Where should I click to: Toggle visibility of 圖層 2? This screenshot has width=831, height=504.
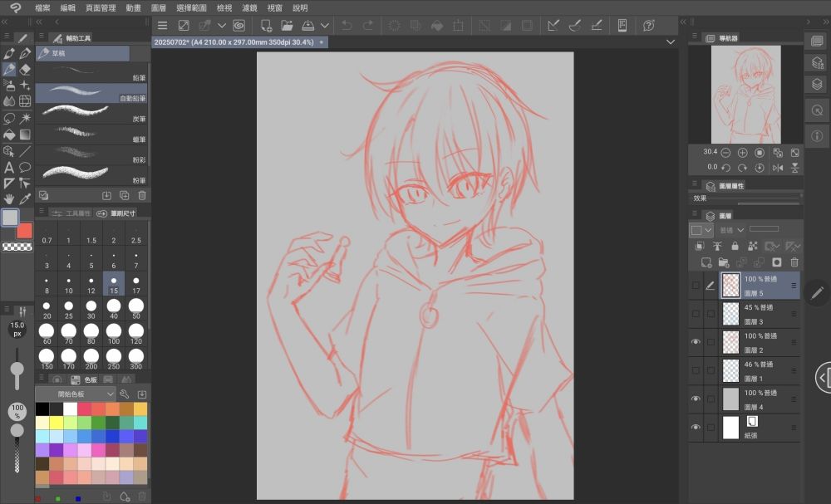pyautogui.click(x=696, y=342)
